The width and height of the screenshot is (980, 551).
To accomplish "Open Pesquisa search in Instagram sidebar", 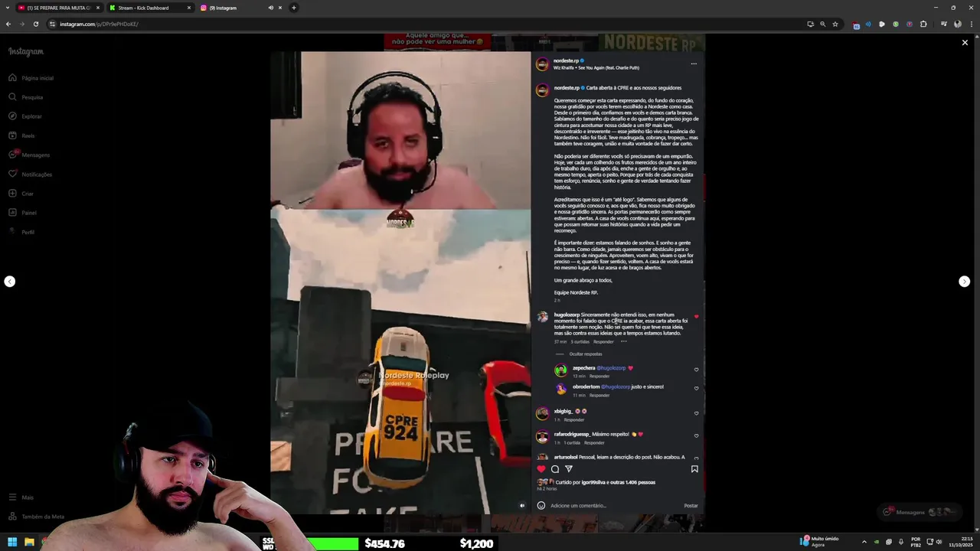I will pos(26,97).
